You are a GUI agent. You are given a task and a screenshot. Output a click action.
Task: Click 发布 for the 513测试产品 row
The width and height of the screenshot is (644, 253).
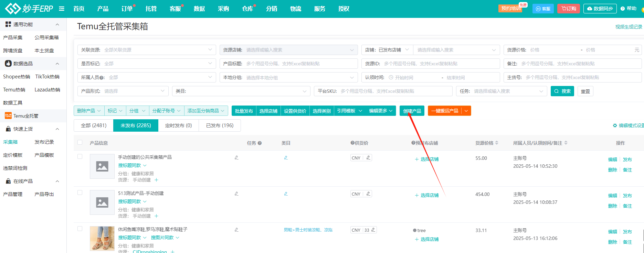point(627,196)
